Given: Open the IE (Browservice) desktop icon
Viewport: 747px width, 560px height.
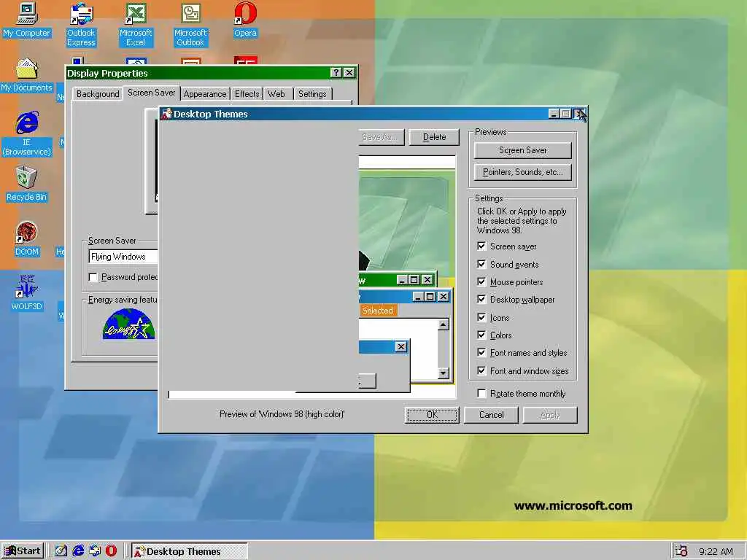Looking at the screenshot, I should click(x=27, y=134).
